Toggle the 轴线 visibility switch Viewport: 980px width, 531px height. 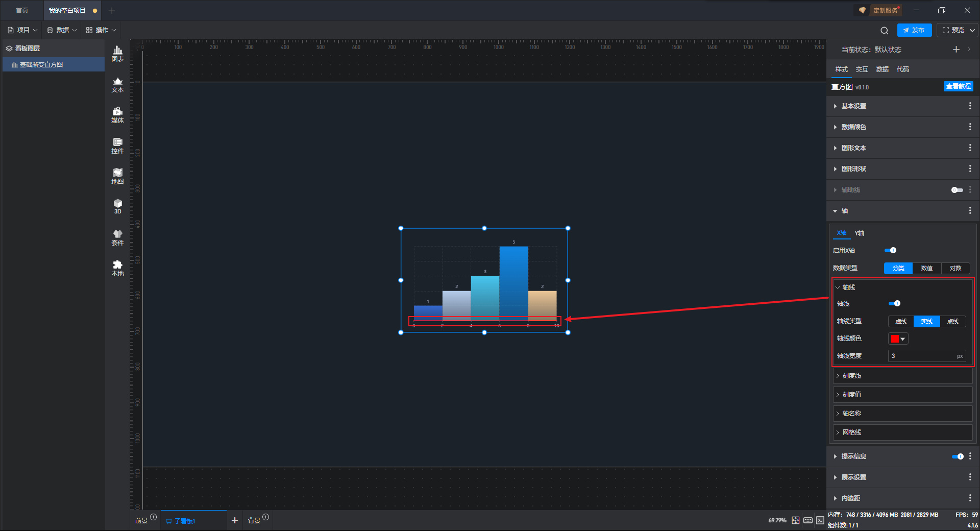click(894, 303)
